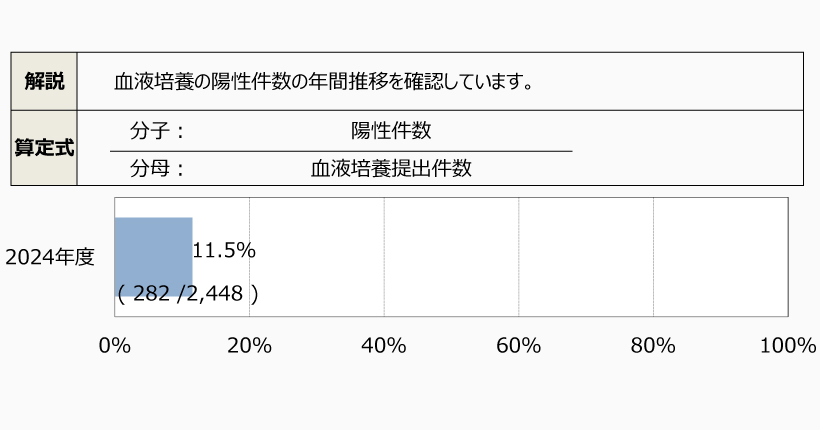820x430 pixels.
Task: Click the fraction divider line in formula
Action: (x=340, y=150)
